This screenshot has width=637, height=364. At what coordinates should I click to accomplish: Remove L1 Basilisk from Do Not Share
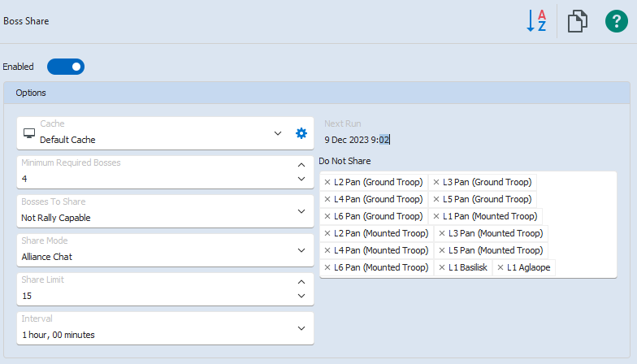click(441, 267)
